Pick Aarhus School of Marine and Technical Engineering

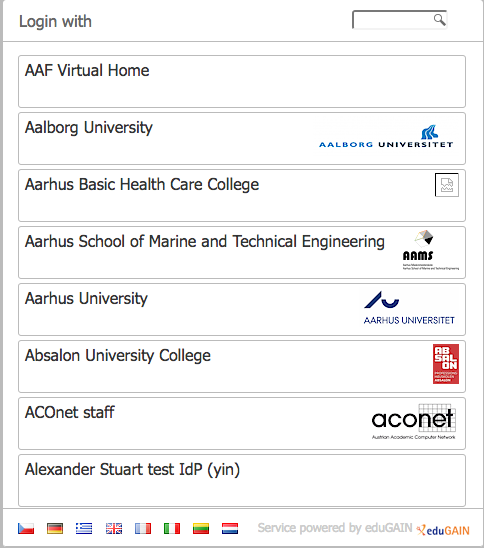tap(242, 252)
